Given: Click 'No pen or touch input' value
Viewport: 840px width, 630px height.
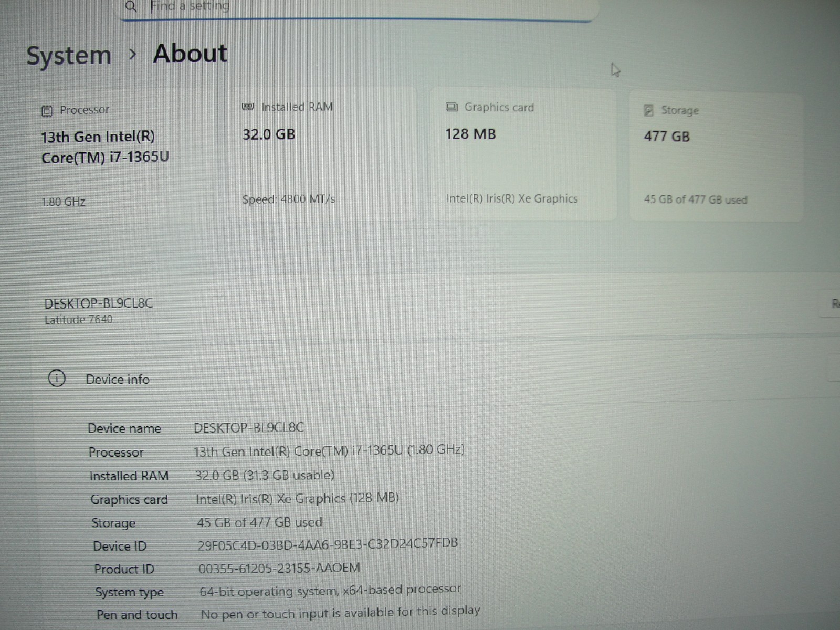Looking at the screenshot, I should click(340, 612).
